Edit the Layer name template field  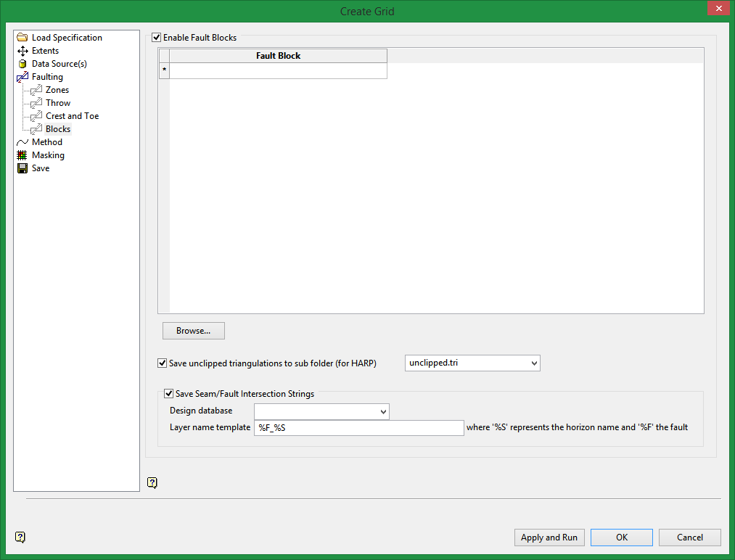(x=358, y=427)
